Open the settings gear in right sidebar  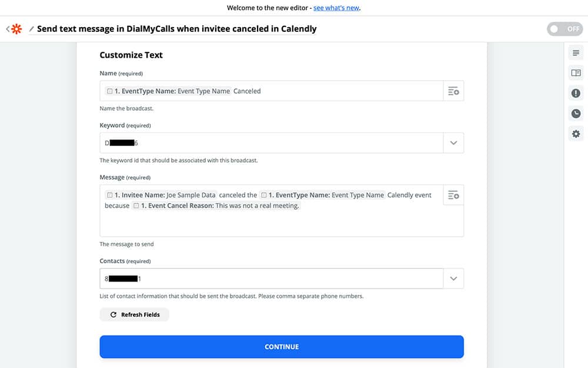[x=576, y=134]
